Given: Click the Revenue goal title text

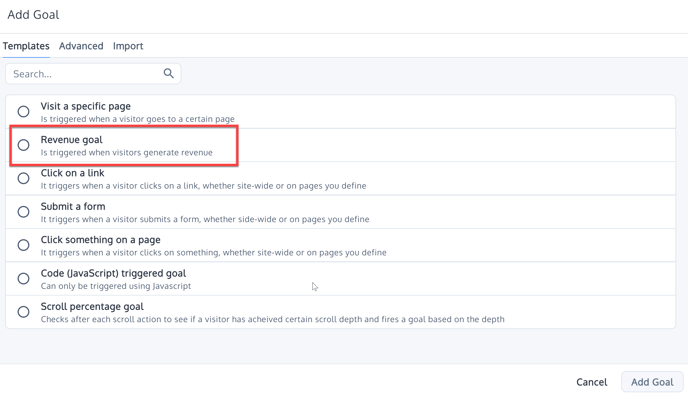Looking at the screenshot, I should point(72,140).
